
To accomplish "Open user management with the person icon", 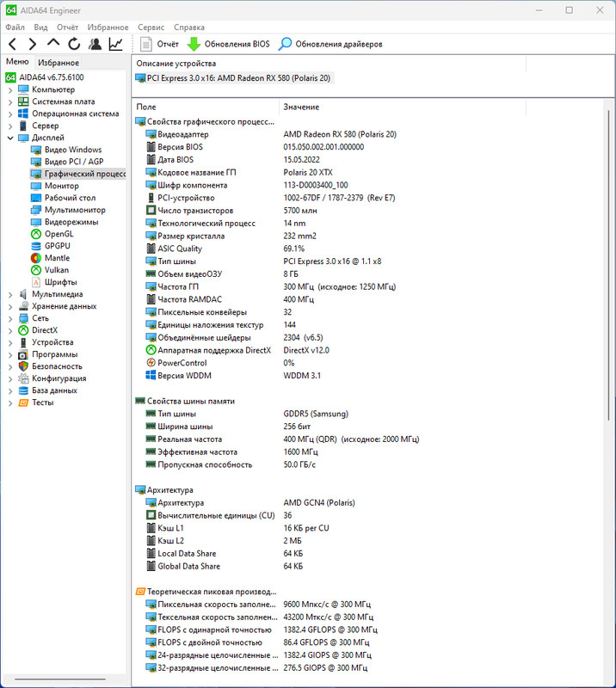I will tap(95, 44).
